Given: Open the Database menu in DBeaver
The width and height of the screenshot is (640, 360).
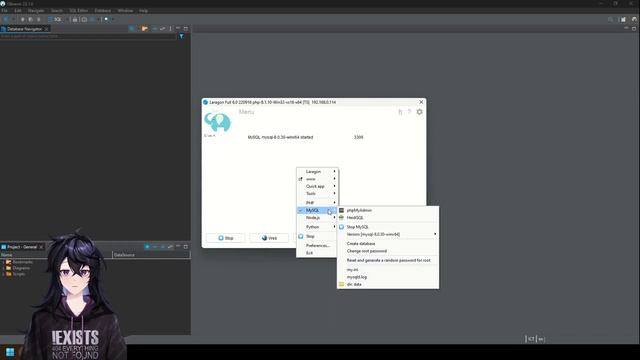Looking at the screenshot, I should 103,11.
